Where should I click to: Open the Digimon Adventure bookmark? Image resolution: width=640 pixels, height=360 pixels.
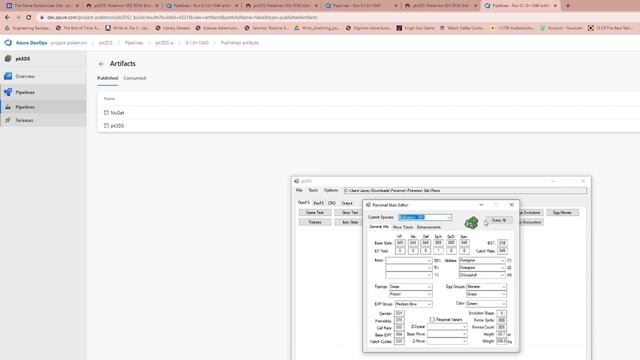368,28
